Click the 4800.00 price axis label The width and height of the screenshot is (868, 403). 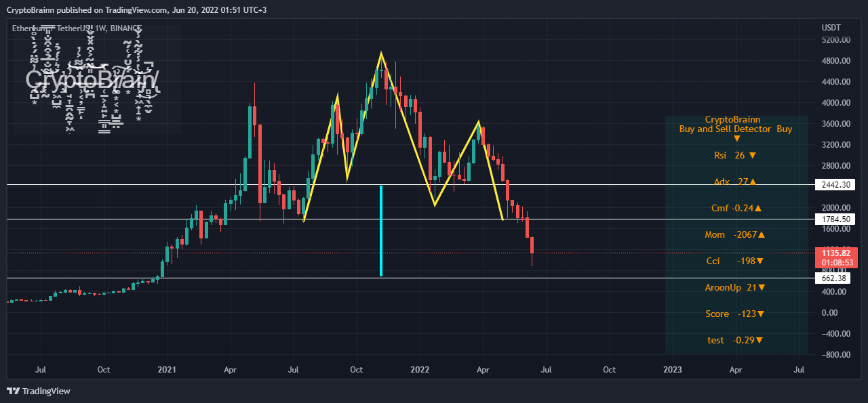[836, 60]
